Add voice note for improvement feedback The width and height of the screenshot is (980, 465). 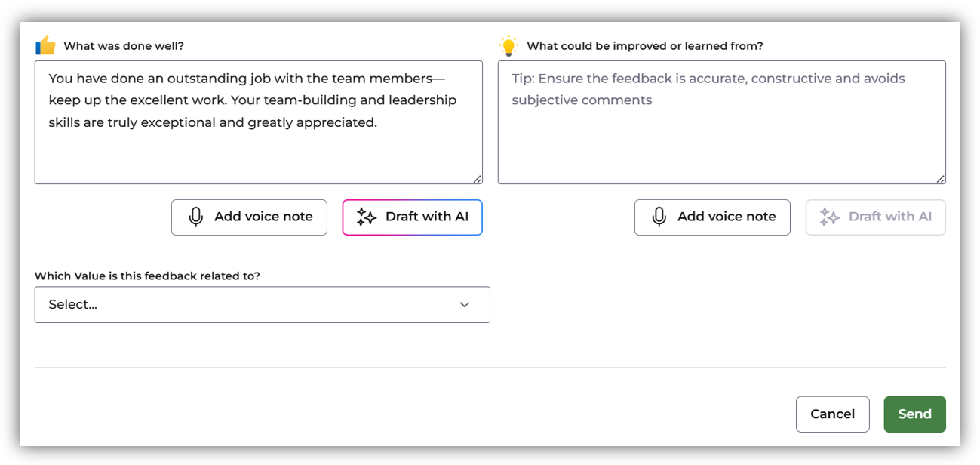712,217
